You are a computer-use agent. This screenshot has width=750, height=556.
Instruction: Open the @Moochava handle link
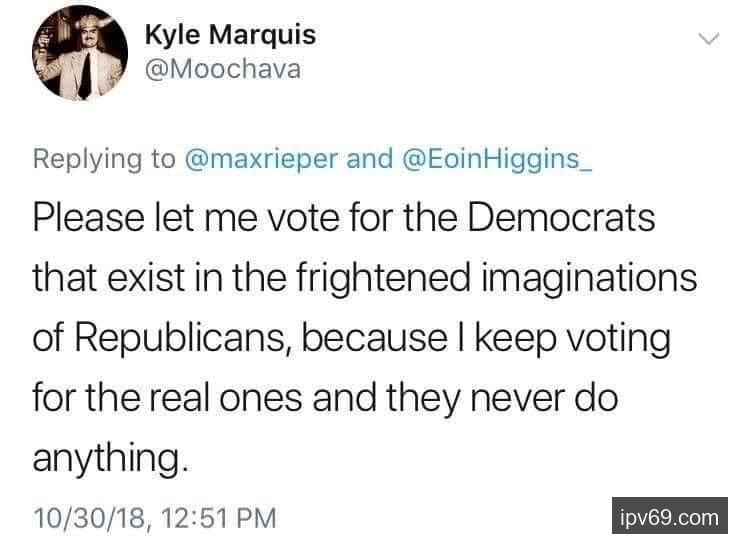click(x=222, y=70)
